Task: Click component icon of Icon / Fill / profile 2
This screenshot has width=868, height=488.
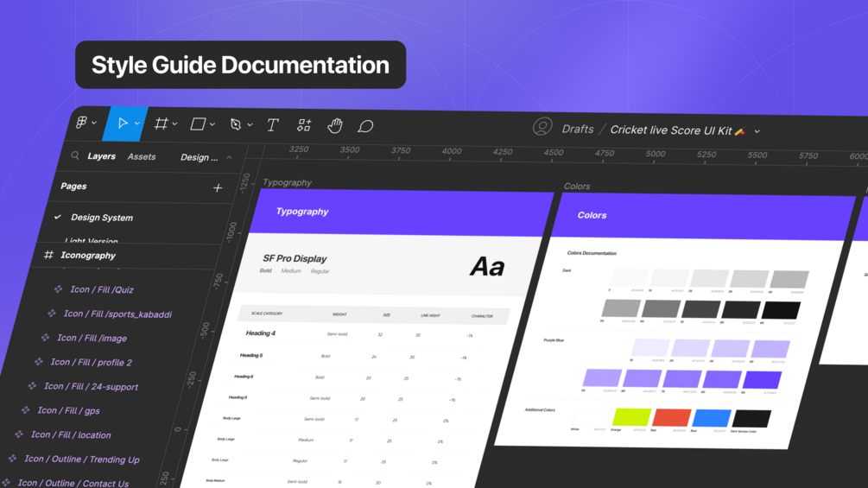Action: coord(39,361)
